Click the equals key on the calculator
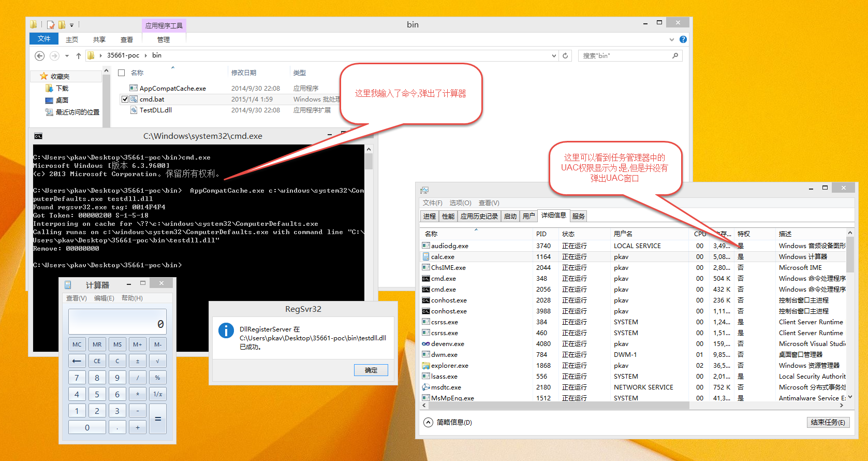This screenshot has height=461, width=868. (x=158, y=419)
